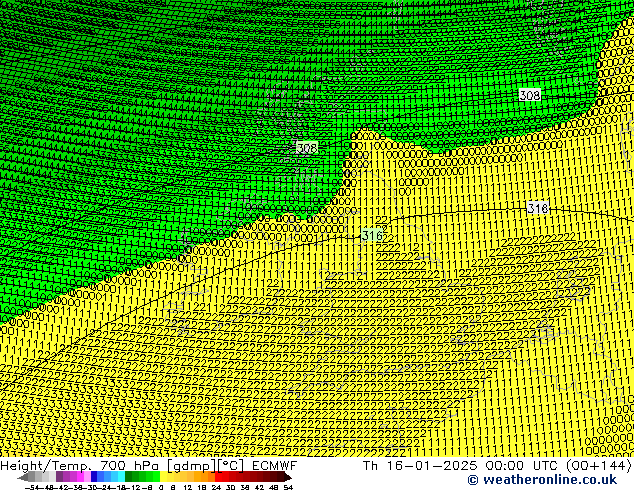
Task: Click the 316 contour label on green background
Action: click(372, 235)
